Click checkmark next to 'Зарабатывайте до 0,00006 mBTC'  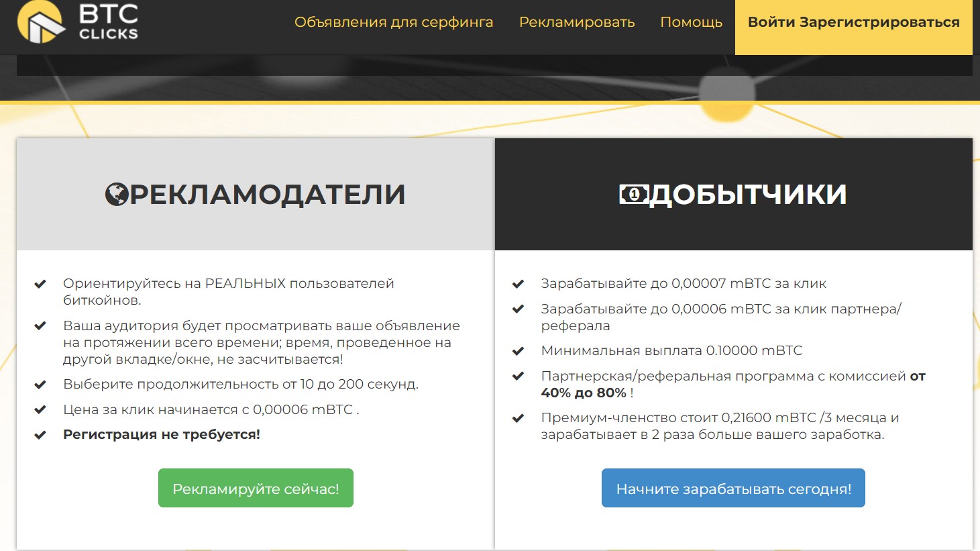(x=518, y=309)
